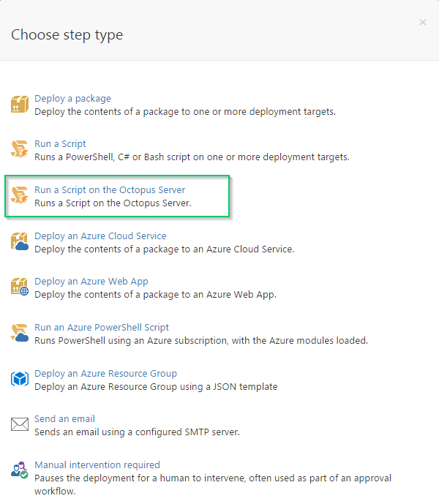Select Manual intervention required step

point(97,464)
